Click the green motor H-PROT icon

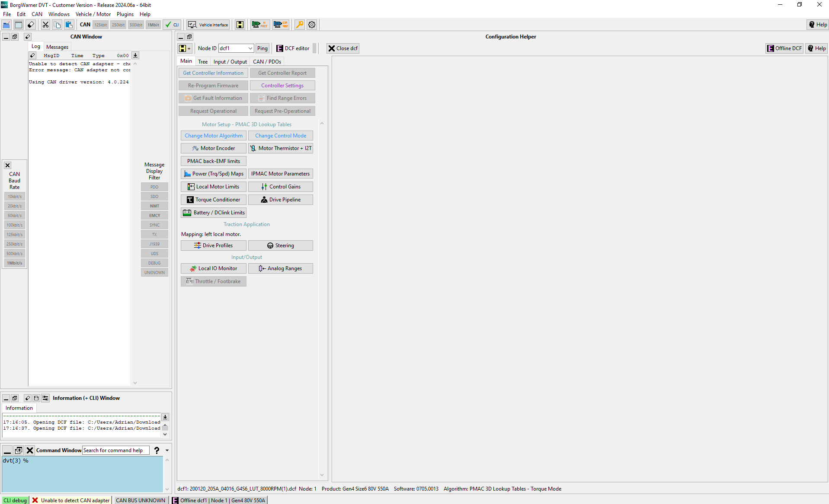tap(260, 25)
